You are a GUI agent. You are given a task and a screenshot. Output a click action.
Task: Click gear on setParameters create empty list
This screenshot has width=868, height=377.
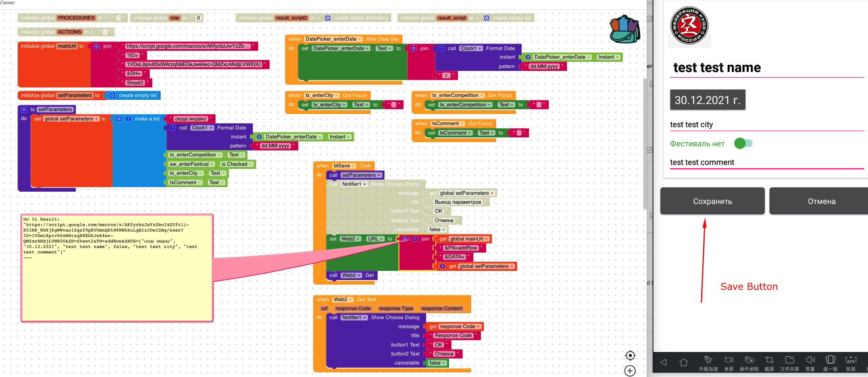click(113, 95)
